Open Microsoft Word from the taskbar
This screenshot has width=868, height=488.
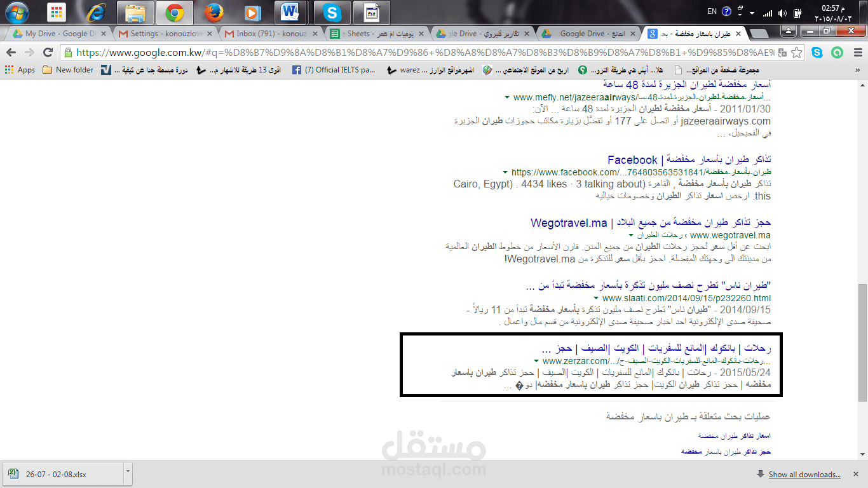(x=290, y=12)
